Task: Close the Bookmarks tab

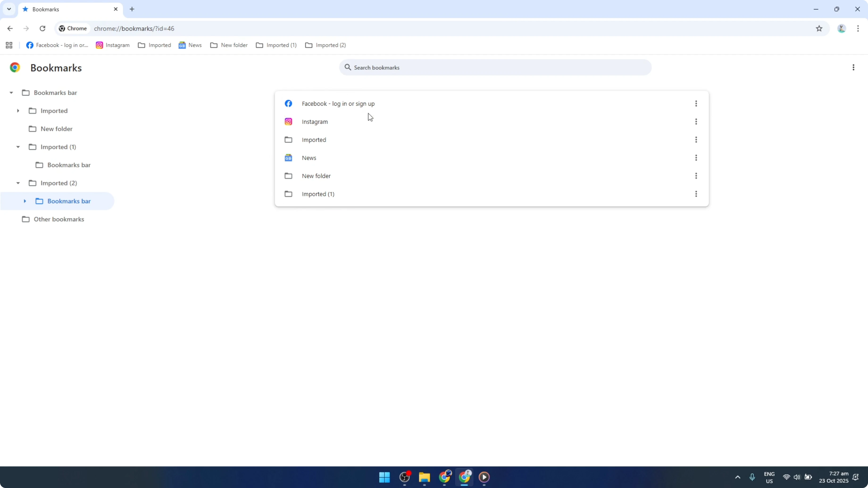Action: tap(116, 9)
